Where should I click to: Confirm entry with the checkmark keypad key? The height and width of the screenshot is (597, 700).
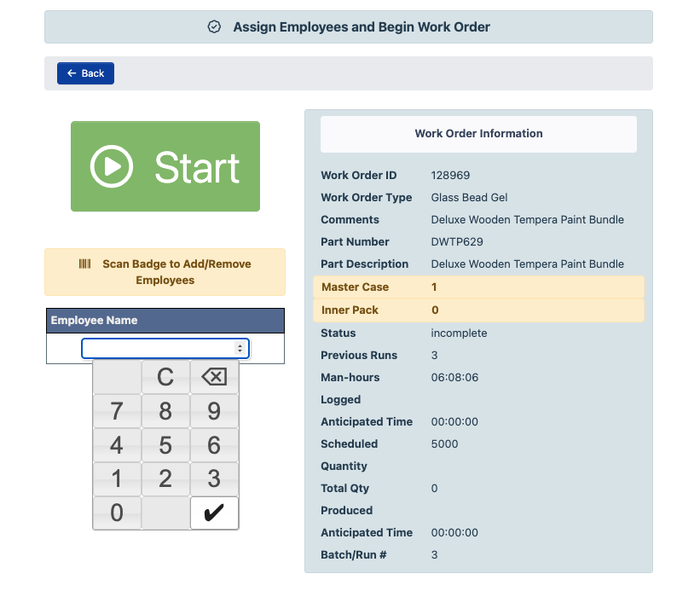(x=214, y=513)
